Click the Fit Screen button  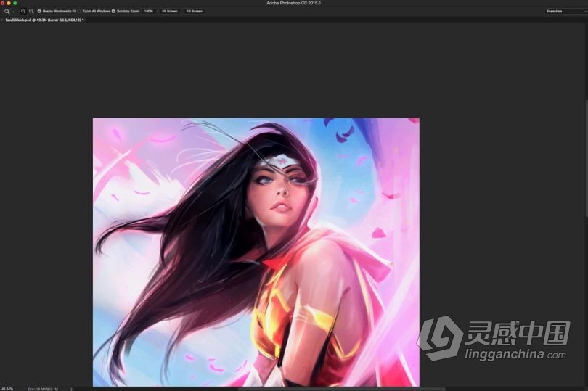point(169,12)
